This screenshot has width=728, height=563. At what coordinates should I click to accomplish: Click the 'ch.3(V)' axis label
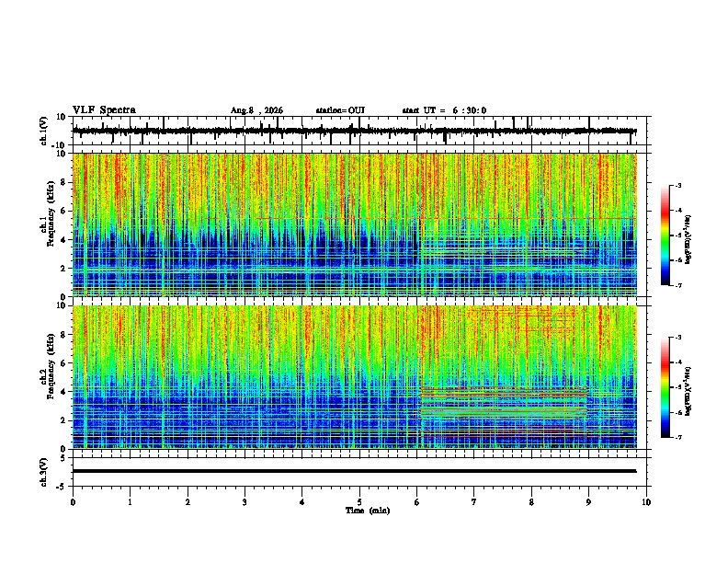pos(44,472)
